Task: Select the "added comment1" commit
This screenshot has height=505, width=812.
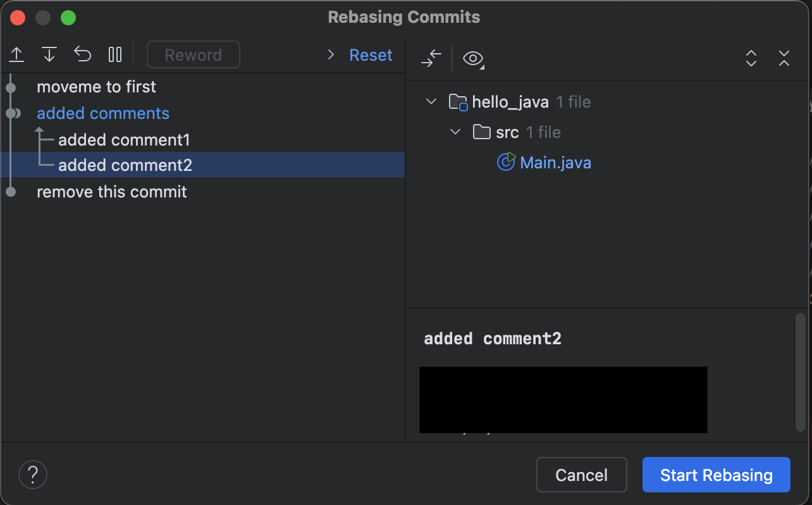Action: tap(124, 140)
